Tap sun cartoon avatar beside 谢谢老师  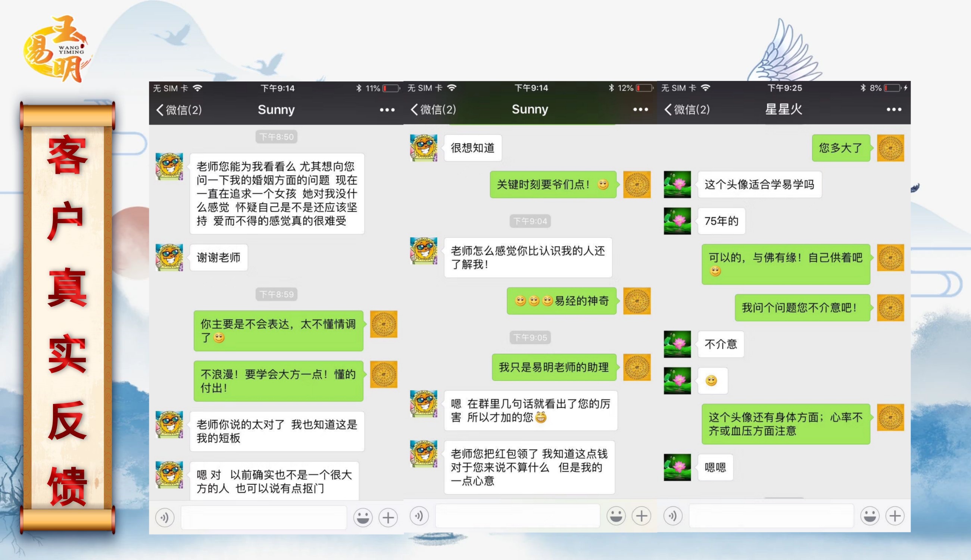point(169,257)
